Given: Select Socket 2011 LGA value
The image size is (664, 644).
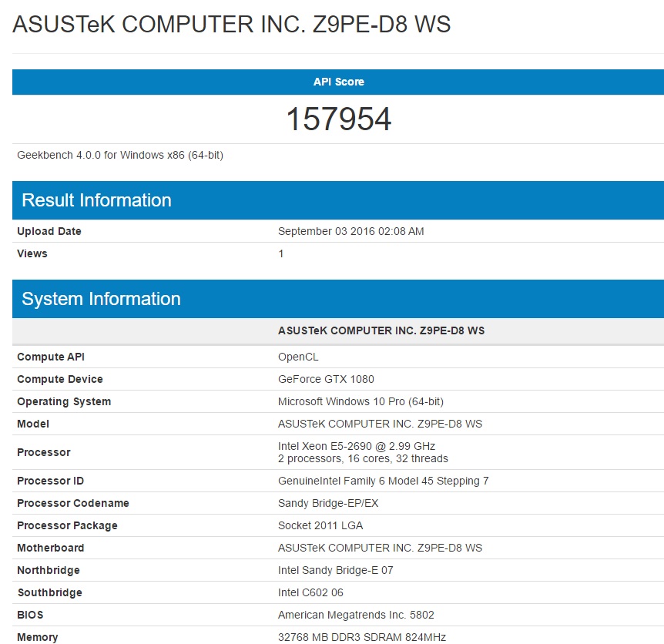Looking at the screenshot, I should [320, 525].
